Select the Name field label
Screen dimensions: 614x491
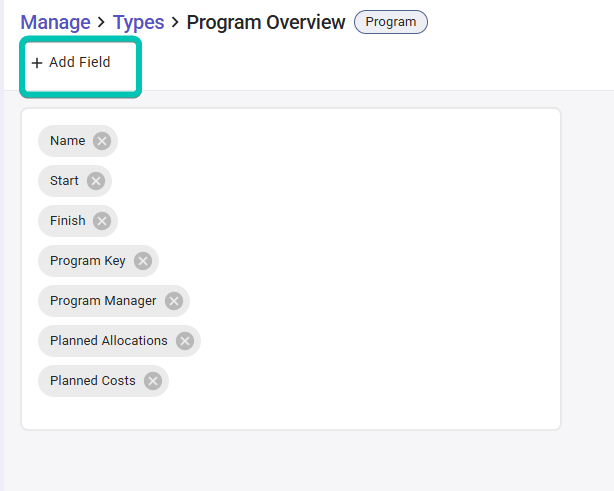68,141
